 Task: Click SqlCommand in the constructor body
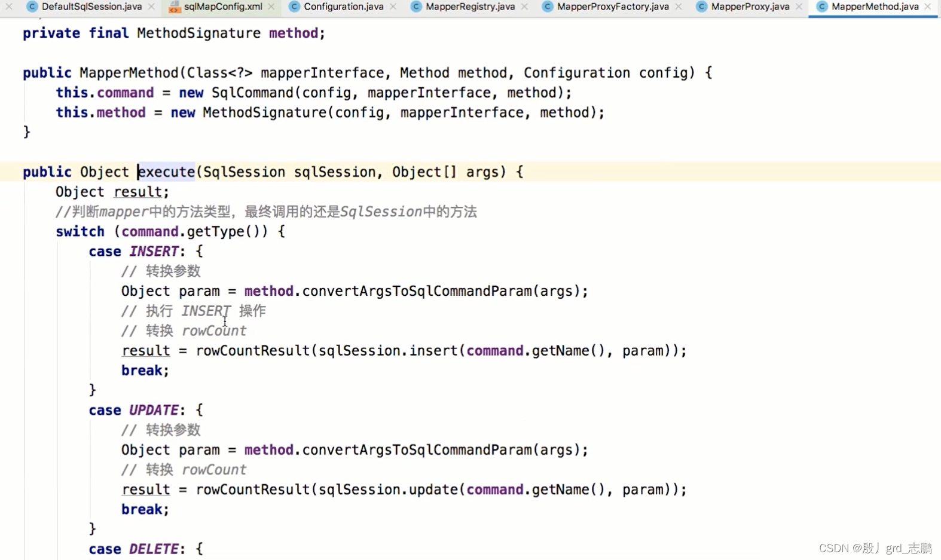point(252,93)
